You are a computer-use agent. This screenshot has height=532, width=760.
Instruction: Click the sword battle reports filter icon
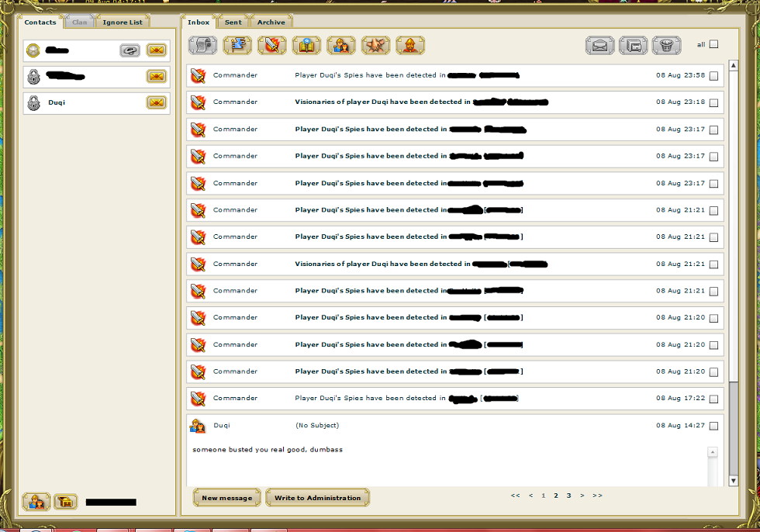(271, 46)
